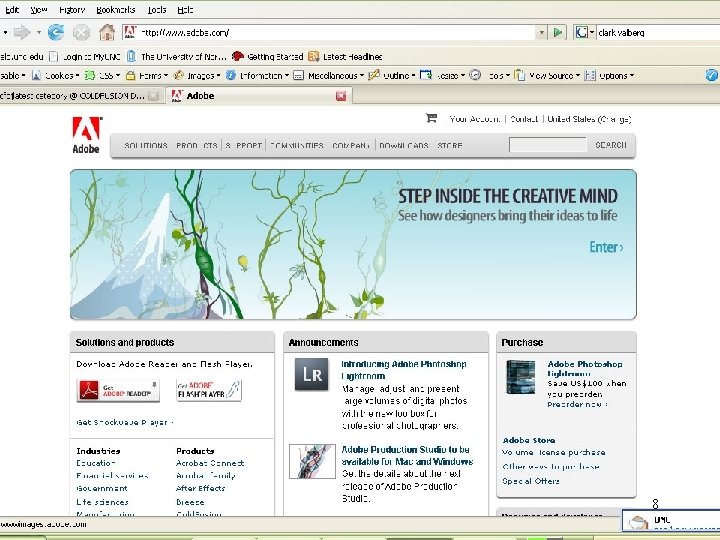Open Store in the Adobe navigation
This screenshot has height=540, width=720.
tap(450, 146)
